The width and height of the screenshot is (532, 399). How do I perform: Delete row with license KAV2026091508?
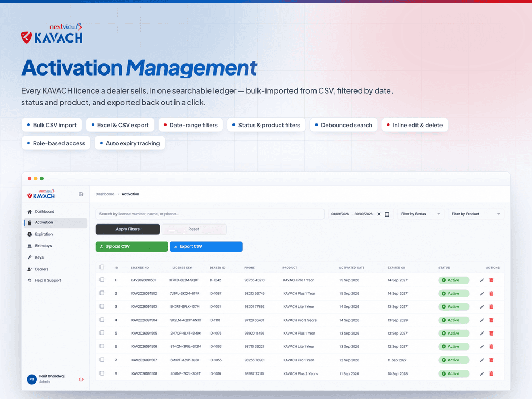491,373
